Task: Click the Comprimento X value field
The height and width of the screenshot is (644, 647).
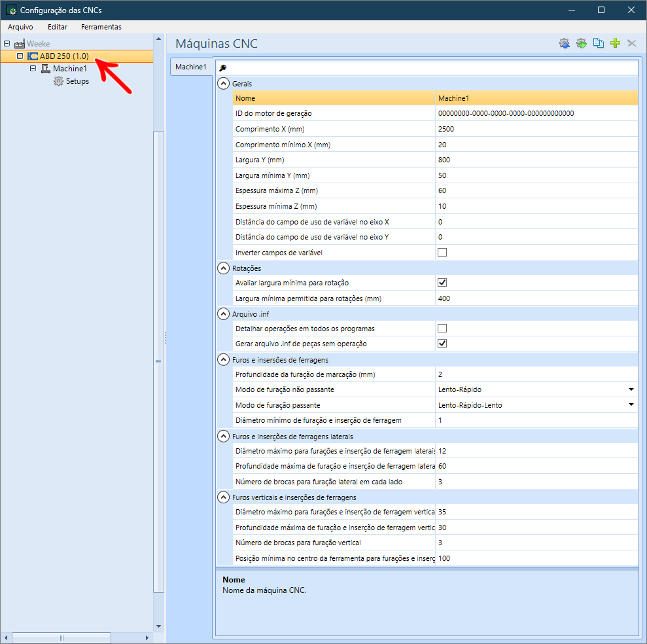Action: (536, 129)
